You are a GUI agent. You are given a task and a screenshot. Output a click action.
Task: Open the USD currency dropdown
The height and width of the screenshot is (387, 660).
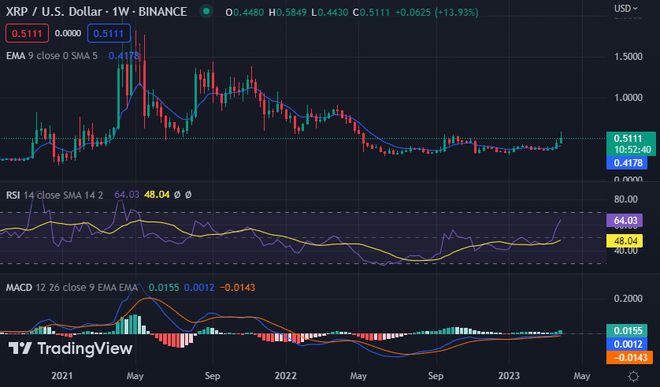pyautogui.click(x=625, y=8)
